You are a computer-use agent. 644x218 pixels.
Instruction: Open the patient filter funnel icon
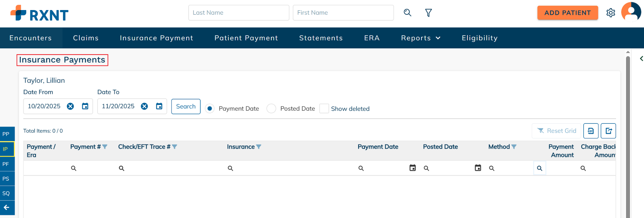point(428,13)
